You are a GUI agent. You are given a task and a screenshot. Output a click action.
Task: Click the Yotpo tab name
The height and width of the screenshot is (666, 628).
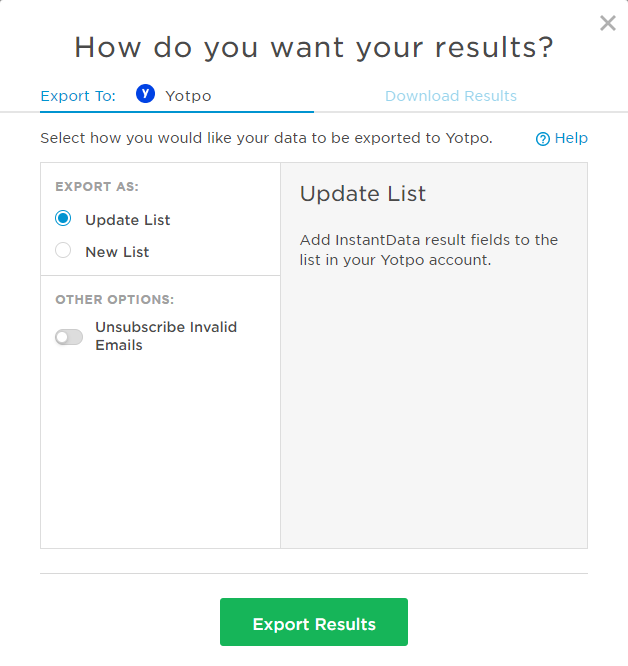tap(188, 96)
